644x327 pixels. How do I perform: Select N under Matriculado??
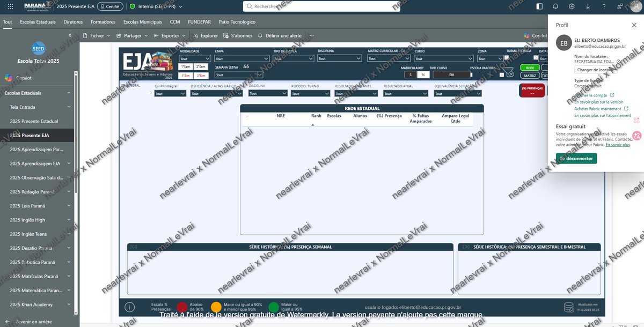click(423, 75)
